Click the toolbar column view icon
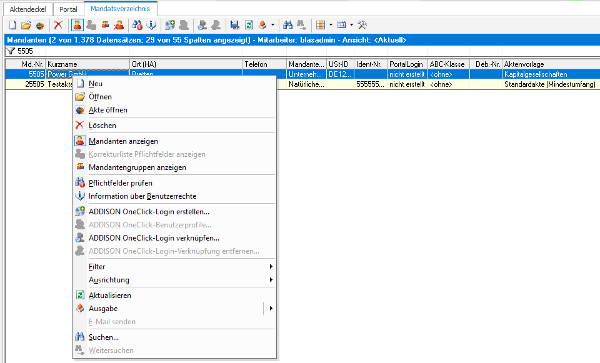600x363 pixels. tap(341, 25)
